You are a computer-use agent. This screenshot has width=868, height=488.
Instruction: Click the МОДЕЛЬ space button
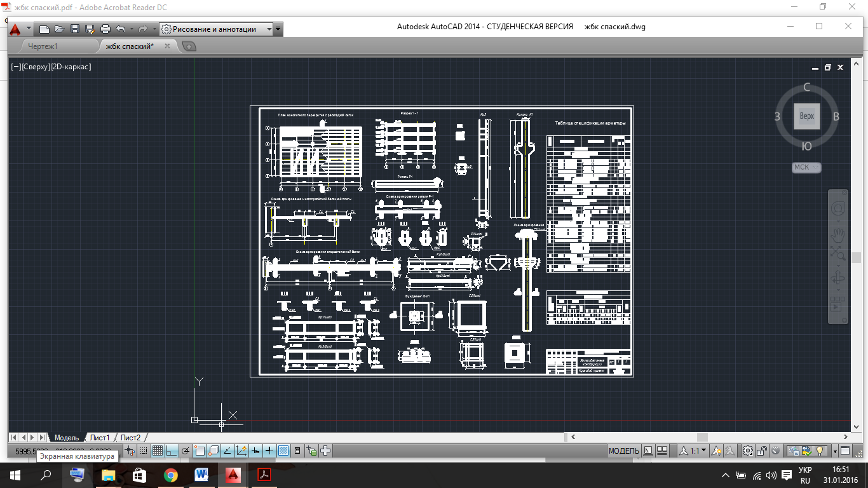pos(623,451)
